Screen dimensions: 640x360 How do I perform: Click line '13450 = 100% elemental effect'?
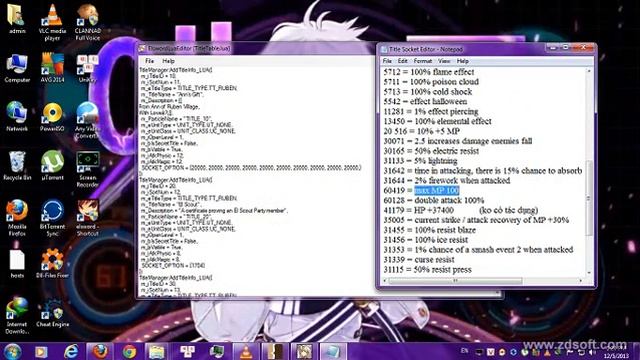coord(437,121)
